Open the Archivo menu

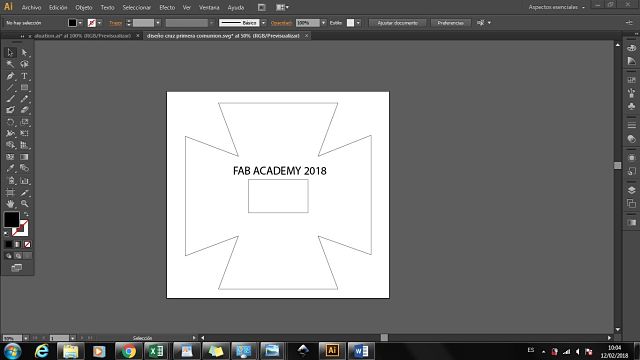click(31, 7)
